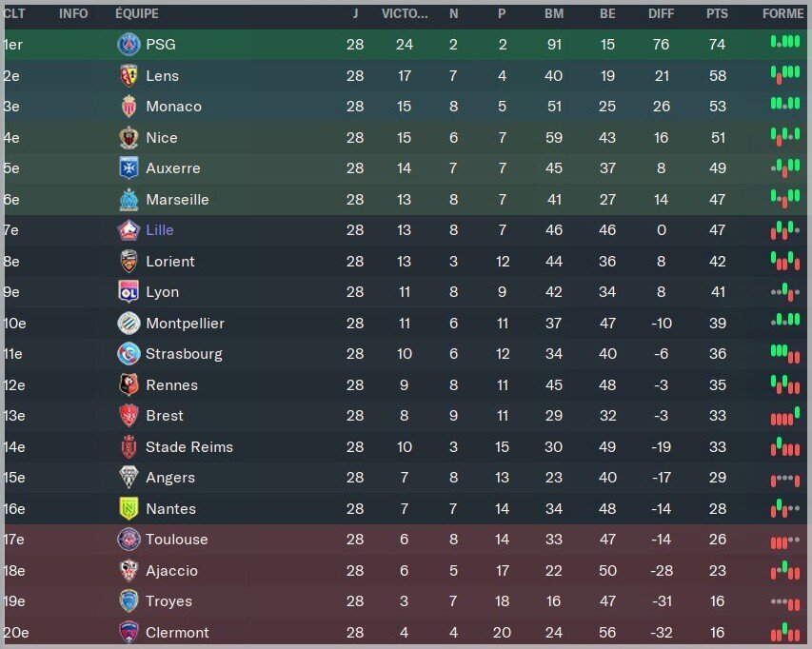Click the FORME column header
The image size is (812, 649).
pyautogui.click(x=782, y=14)
